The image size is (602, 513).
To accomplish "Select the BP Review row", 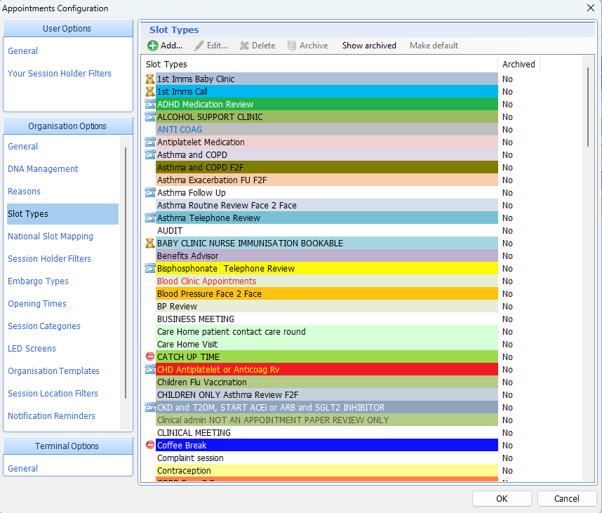I will pos(327,307).
